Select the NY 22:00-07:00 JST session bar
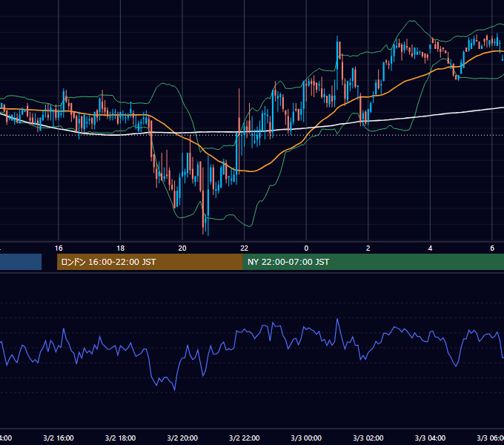The width and height of the screenshot is (504, 445). [x=373, y=262]
